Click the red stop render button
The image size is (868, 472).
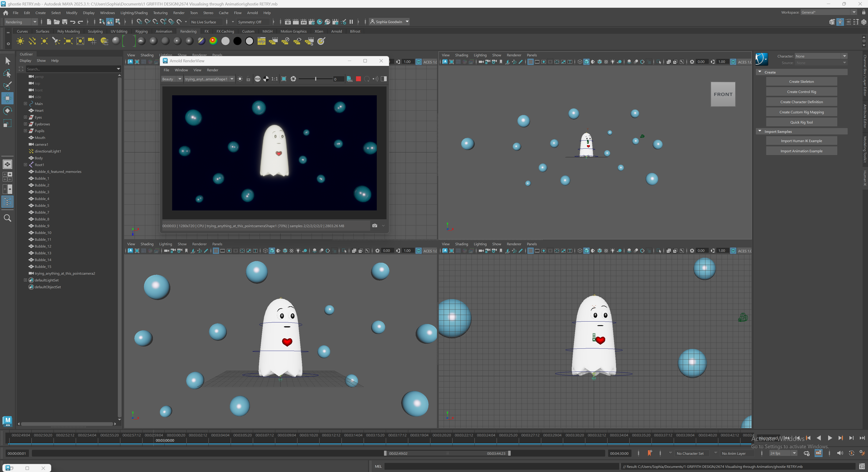coord(358,79)
